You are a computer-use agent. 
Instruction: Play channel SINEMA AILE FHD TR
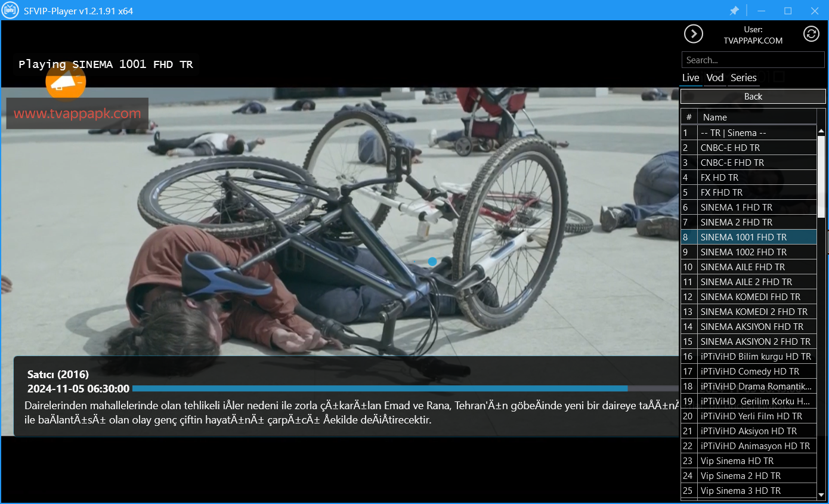(x=748, y=267)
